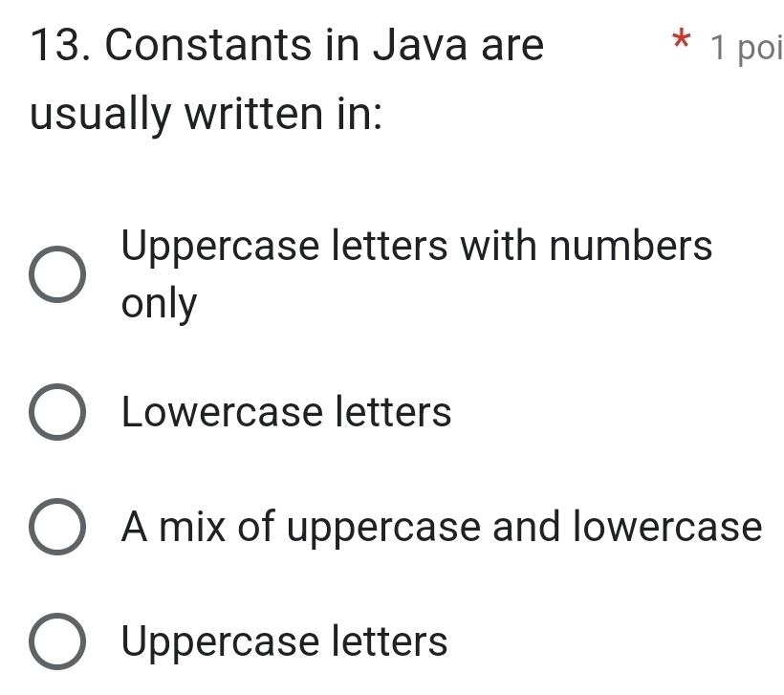Click the "Lowercase letters" answer text

click(287, 413)
